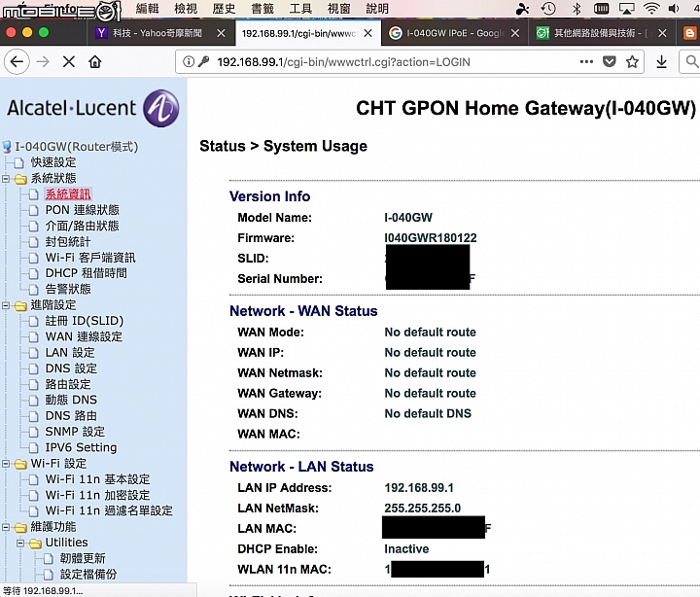Viewport: 700px width, 597px height.
Task: Close the Yahoo奇摩新聞 tab
Action: [x=221, y=33]
